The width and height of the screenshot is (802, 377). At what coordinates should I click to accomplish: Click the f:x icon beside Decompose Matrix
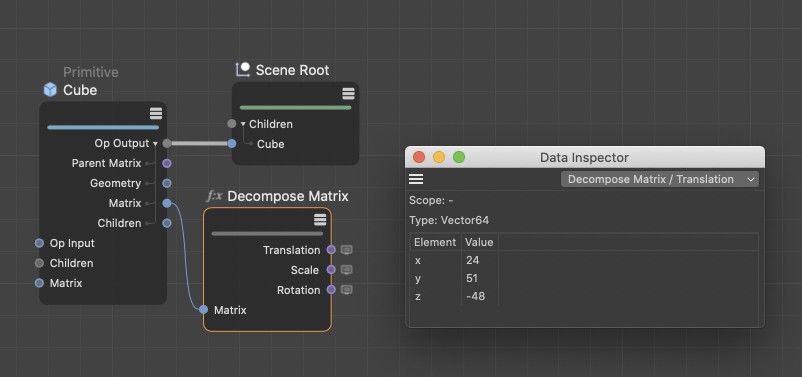tap(214, 196)
